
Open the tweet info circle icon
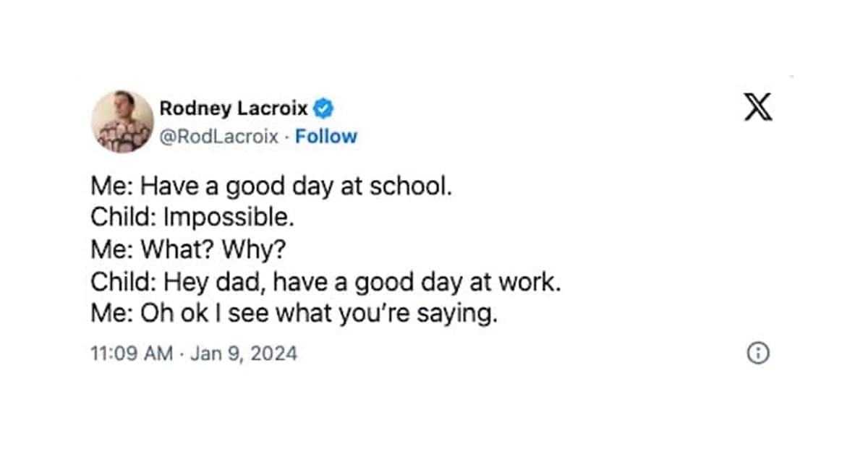pyautogui.click(x=757, y=354)
